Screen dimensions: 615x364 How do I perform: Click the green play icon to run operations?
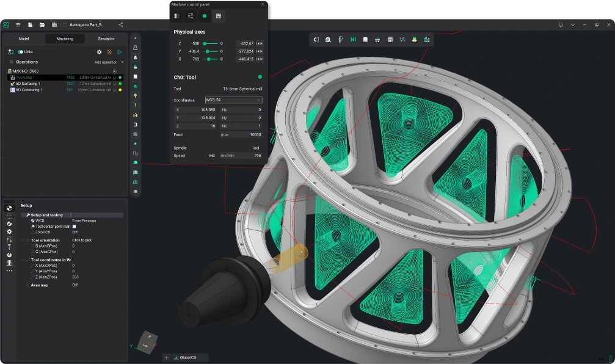pyautogui.click(x=120, y=52)
